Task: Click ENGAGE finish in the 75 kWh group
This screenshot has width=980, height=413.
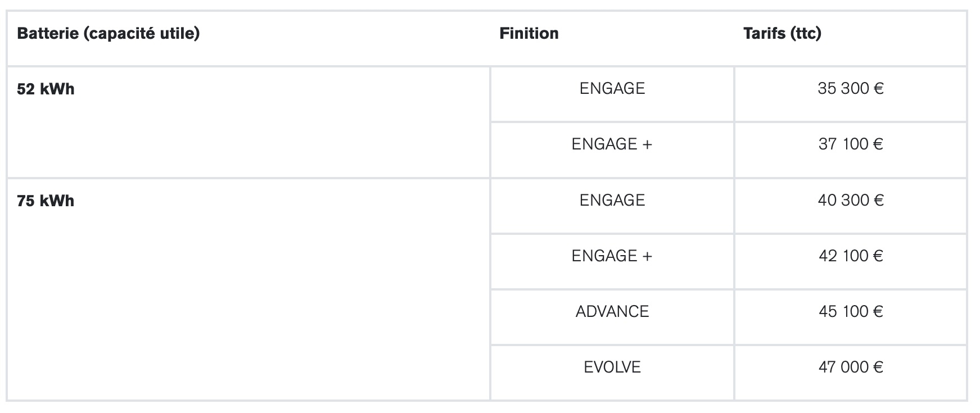Action: tap(612, 201)
